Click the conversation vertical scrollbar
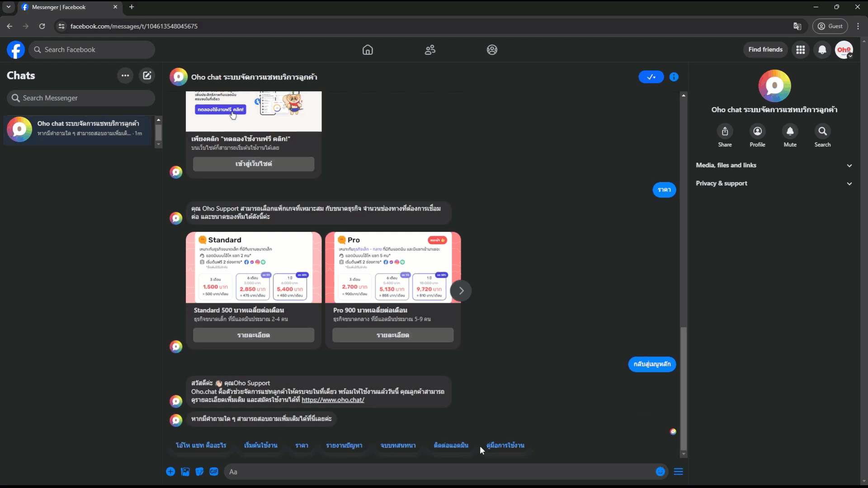The height and width of the screenshot is (488, 868). coord(684,389)
